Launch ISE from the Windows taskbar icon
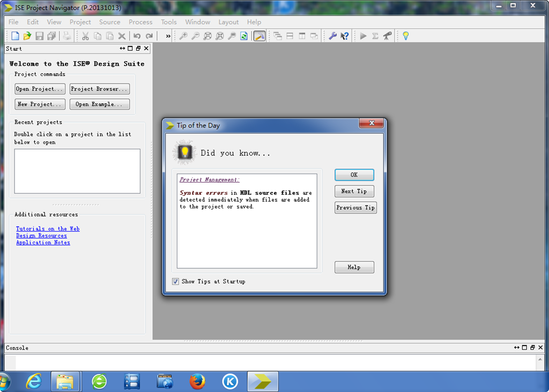This screenshot has height=392, width=549. [263, 381]
